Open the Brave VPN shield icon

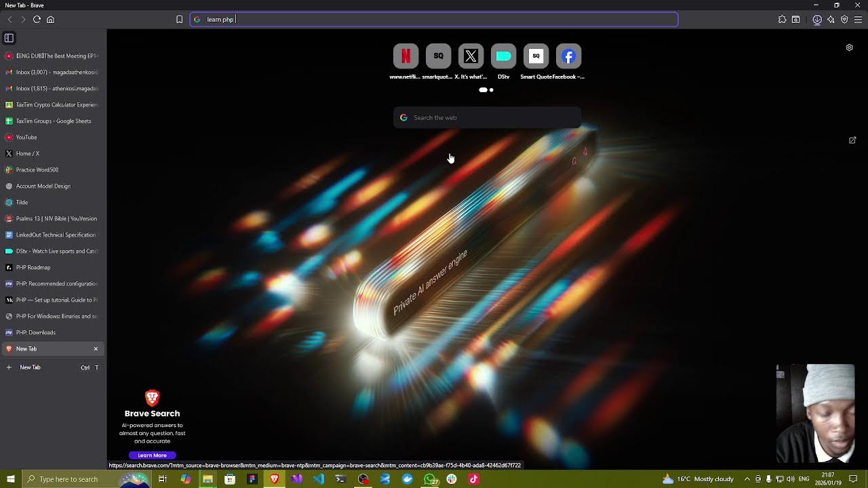point(844,20)
